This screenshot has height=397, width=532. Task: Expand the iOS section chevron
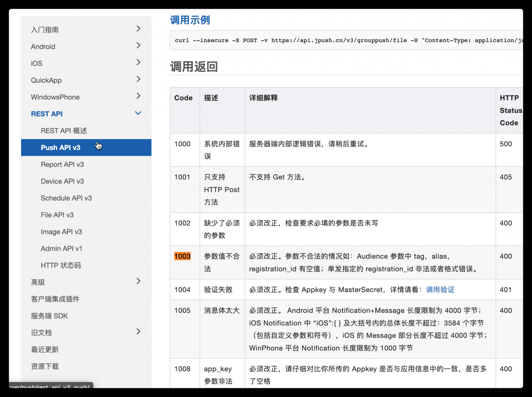point(138,62)
